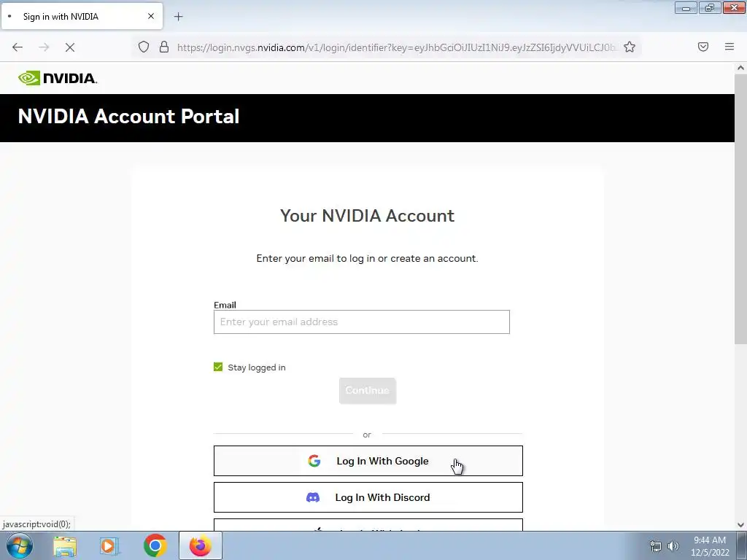Click the NVIDIA logo in page header
This screenshot has height=560, width=747.
point(58,78)
